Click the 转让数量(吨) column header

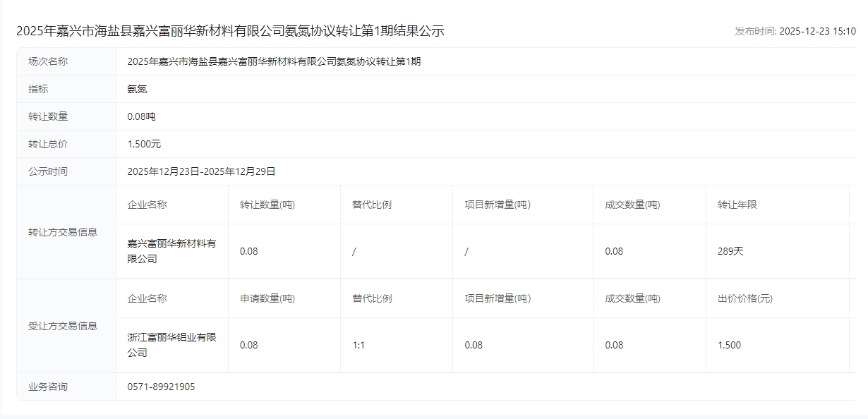point(267,205)
